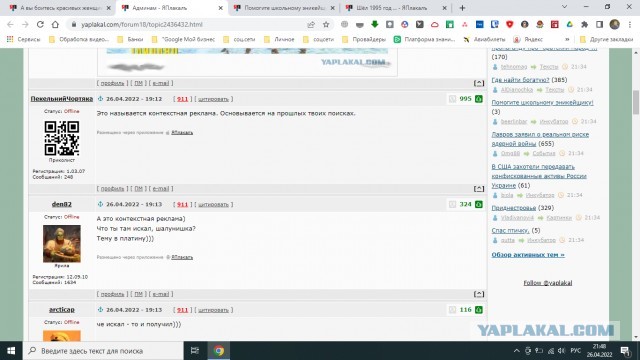Open the volume control in system tray
Image resolution: width=640 pixels, height=360 pixels.
pos(562,351)
